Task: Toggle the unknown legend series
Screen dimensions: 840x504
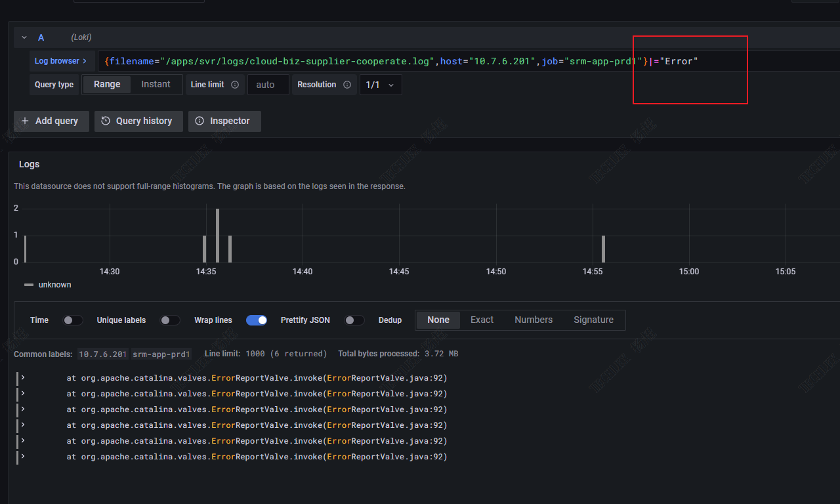Action: pyautogui.click(x=54, y=285)
